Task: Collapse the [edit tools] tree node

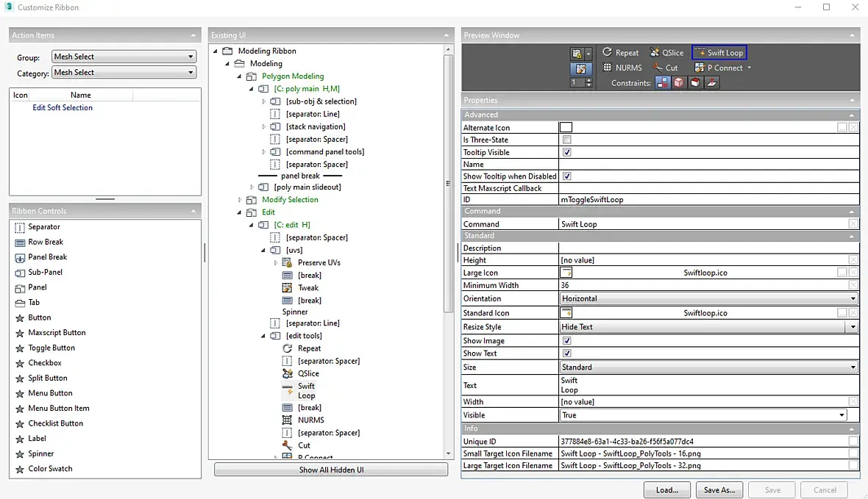Action: click(263, 336)
